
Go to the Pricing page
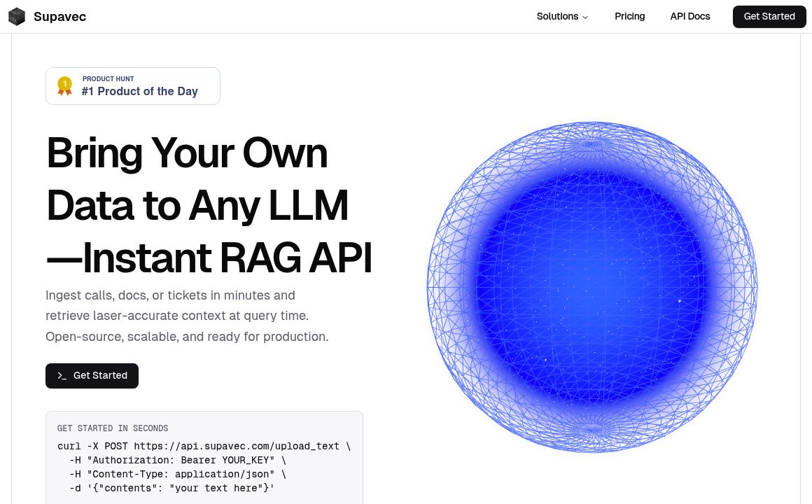click(629, 17)
